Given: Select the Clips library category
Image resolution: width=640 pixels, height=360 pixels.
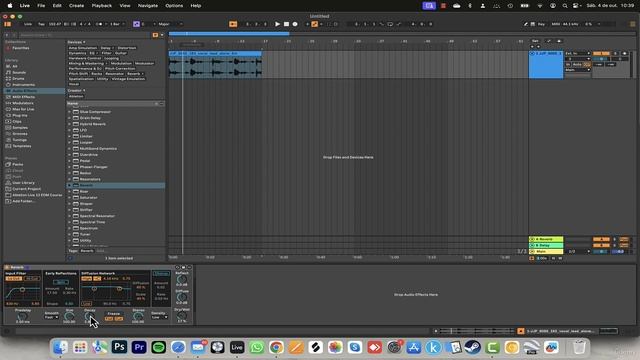Looking at the screenshot, I should pyautogui.click(x=17, y=122).
